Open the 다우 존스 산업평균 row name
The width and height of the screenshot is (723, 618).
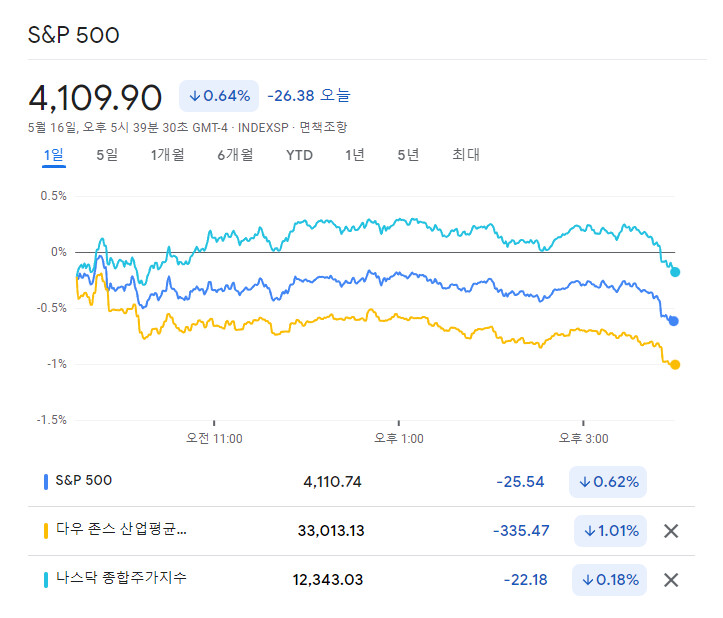coord(121,529)
